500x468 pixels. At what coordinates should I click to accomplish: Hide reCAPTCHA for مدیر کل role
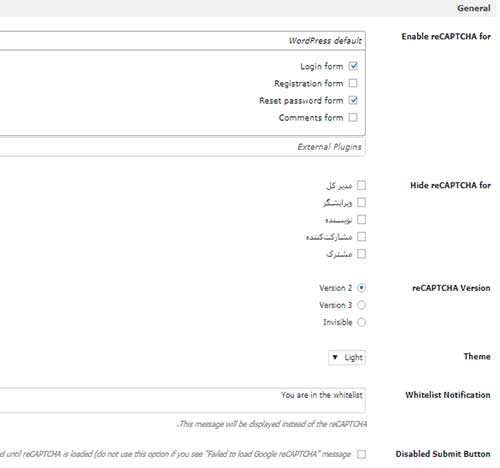361,185
